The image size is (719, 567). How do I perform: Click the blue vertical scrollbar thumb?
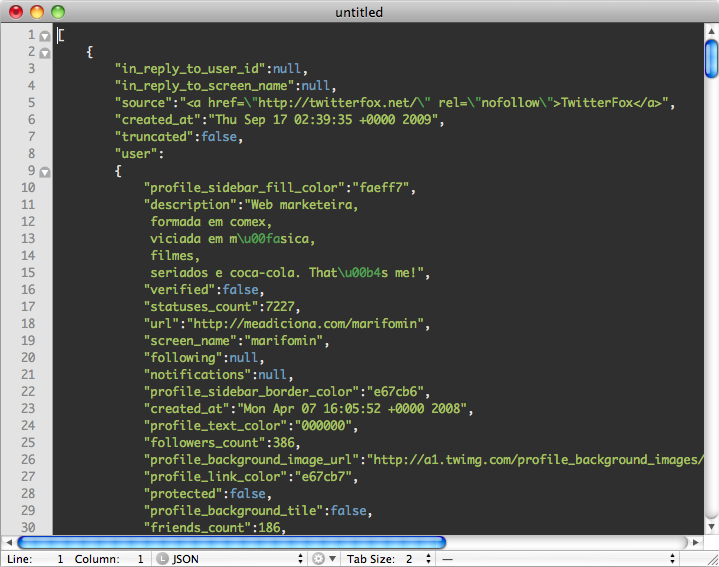[711, 59]
